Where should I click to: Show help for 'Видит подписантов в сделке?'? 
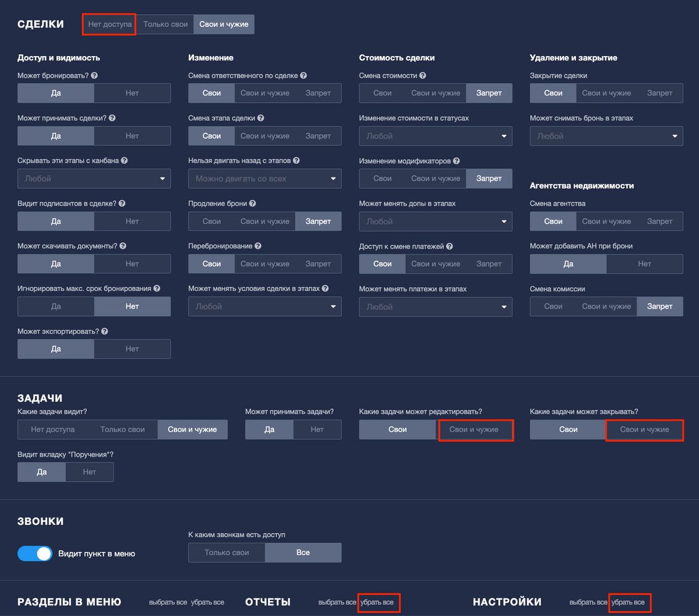(122, 203)
